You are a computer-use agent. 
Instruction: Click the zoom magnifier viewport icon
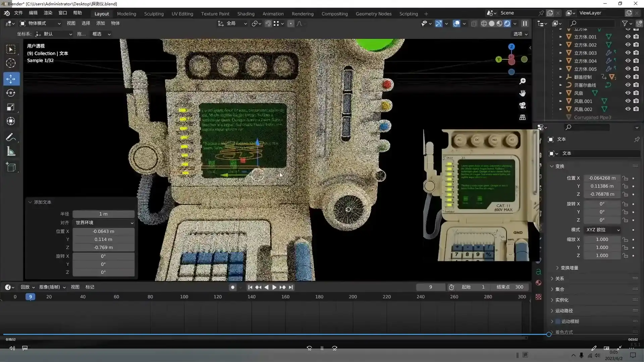[522, 81]
